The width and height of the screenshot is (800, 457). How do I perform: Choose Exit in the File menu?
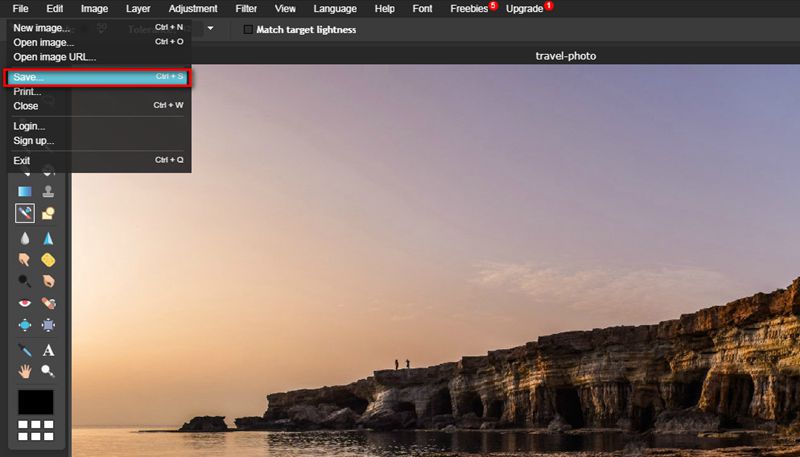point(98,160)
